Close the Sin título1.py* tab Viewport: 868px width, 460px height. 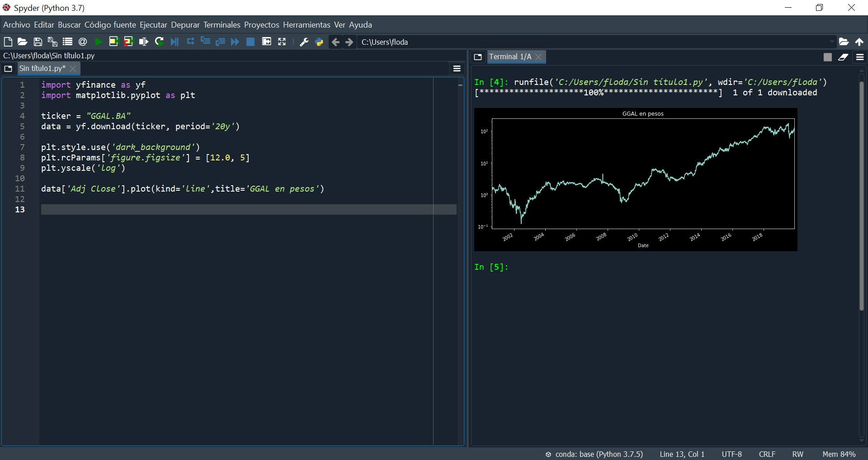point(73,69)
